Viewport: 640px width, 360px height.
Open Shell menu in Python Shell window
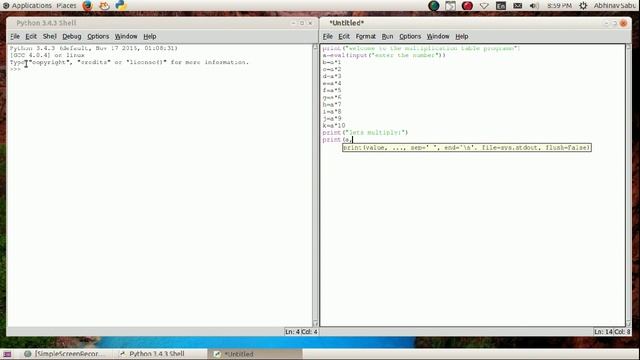click(x=49, y=36)
